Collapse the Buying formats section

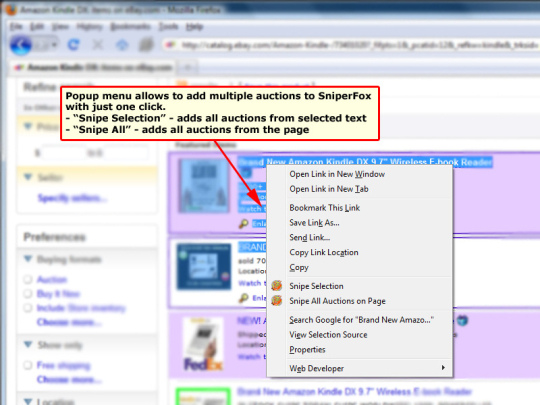[x=28, y=259]
